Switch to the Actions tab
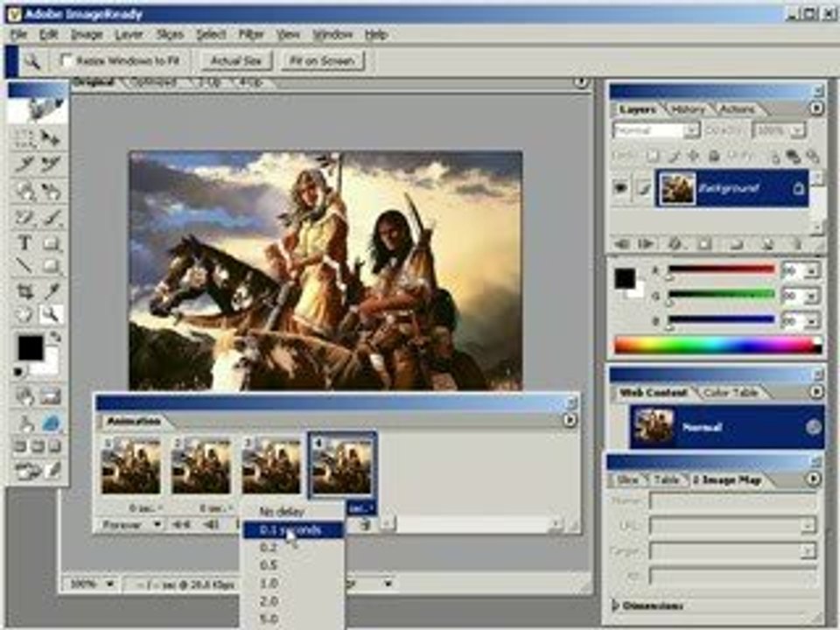This screenshot has height=630, width=840. tap(737, 109)
